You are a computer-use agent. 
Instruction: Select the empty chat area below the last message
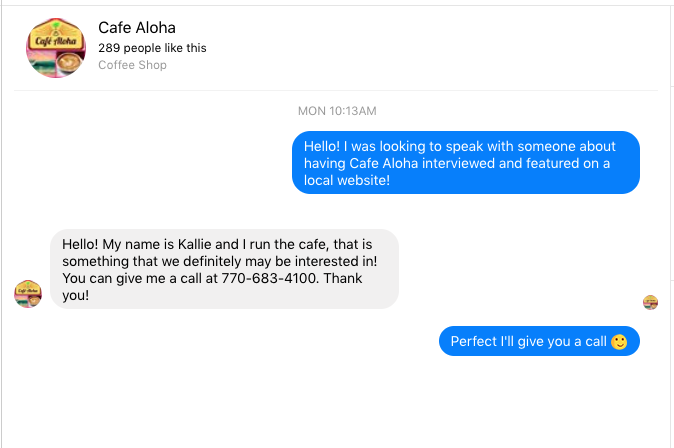[337, 402]
